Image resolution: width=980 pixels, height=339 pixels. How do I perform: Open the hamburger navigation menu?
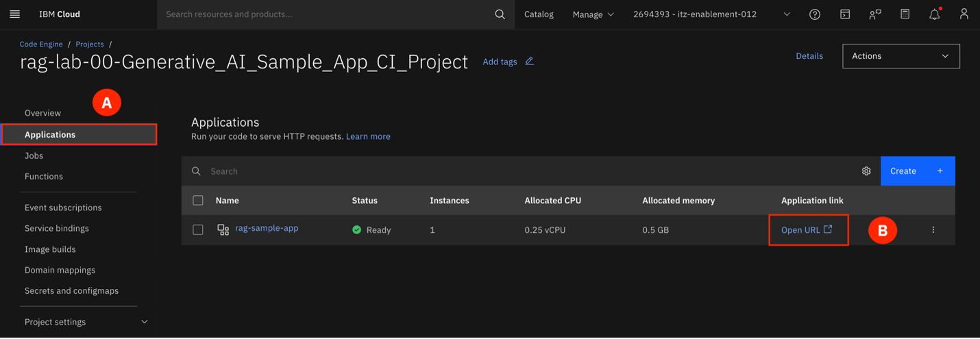pos(14,14)
